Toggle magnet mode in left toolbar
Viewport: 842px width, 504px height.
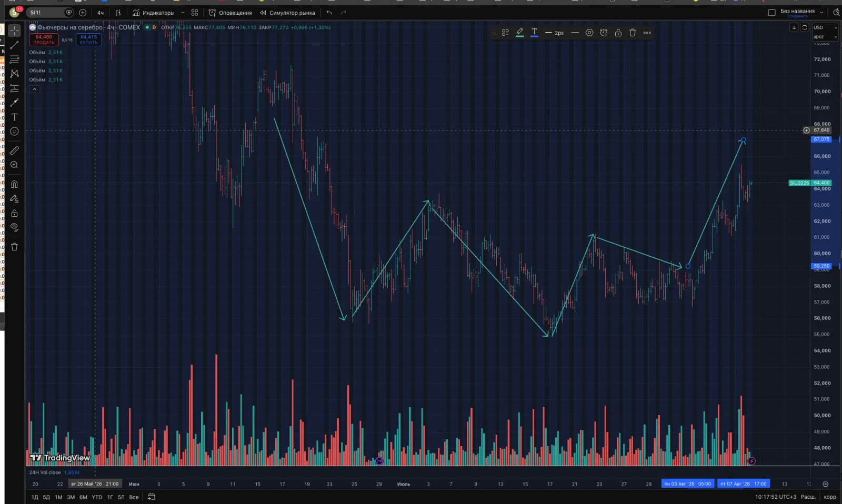coord(14,184)
